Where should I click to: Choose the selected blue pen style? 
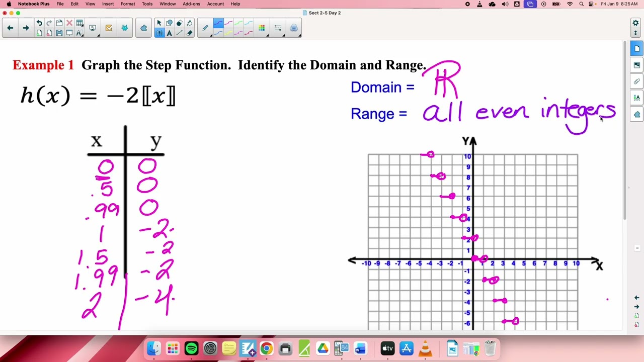click(218, 23)
